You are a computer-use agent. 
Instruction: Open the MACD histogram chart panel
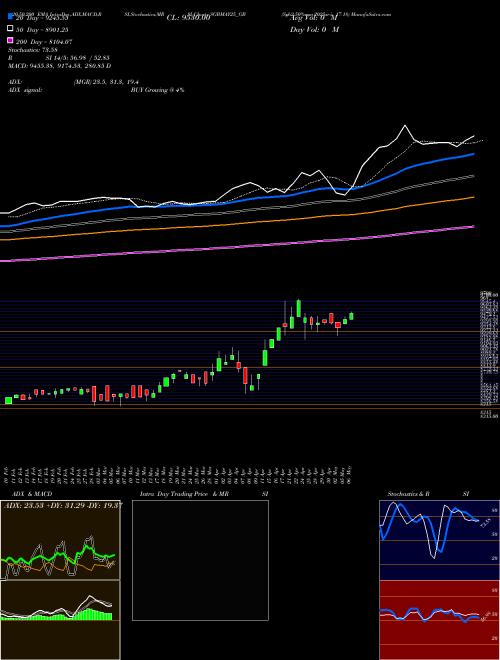[x=60, y=620]
